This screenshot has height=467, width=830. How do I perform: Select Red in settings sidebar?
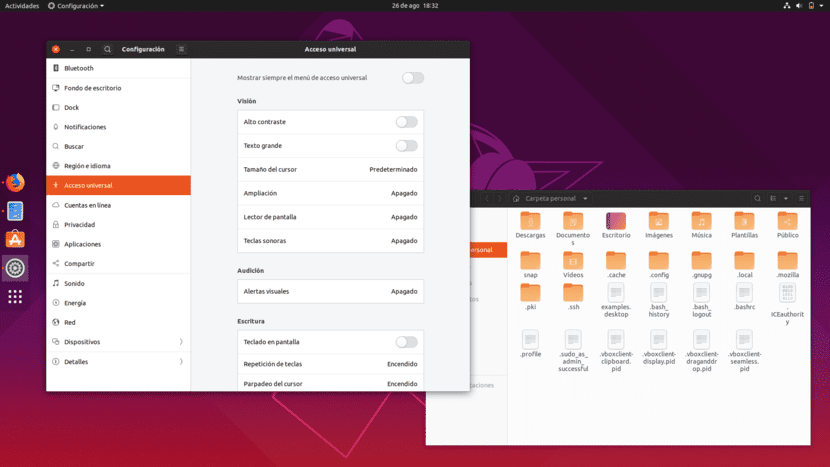click(x=118, y=322)
